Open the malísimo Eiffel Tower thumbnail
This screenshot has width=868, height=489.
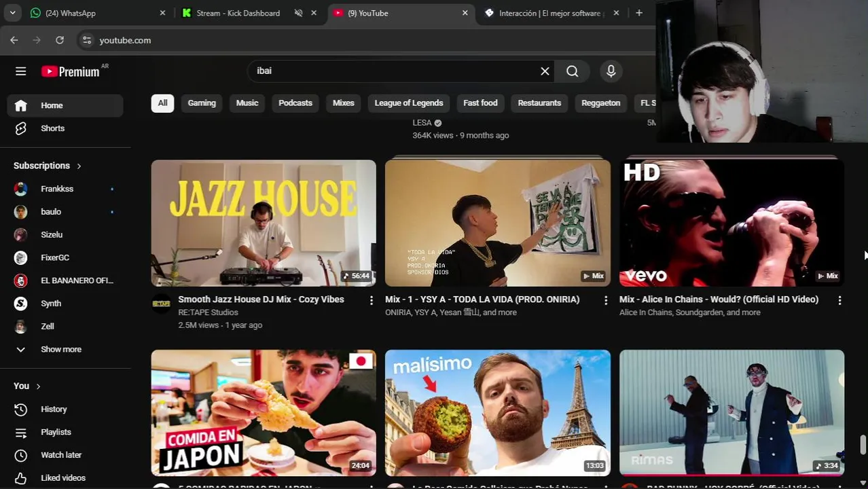[498, 413]
